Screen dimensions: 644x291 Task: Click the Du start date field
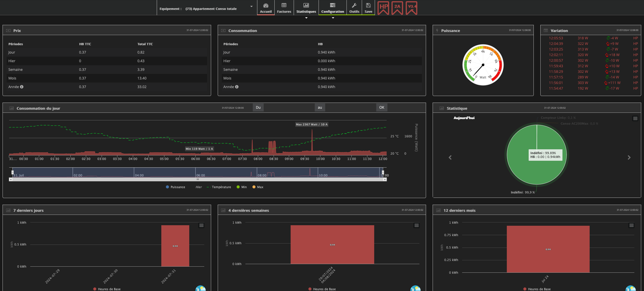pyautogui.click(x=289, y=108)
